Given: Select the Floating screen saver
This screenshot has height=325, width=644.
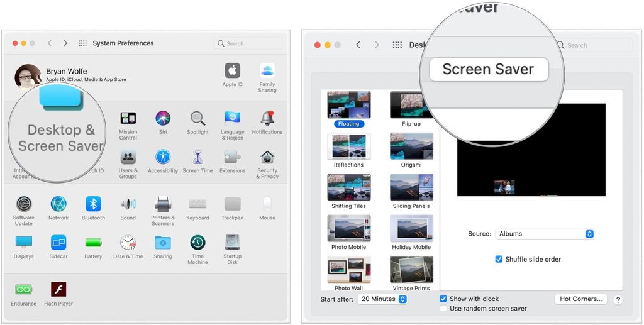Looking at the screenshot, I should tap(348, 105).
